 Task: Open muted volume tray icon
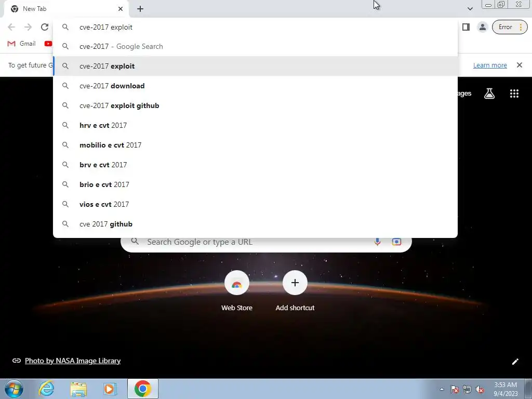[x=480, y=389]
